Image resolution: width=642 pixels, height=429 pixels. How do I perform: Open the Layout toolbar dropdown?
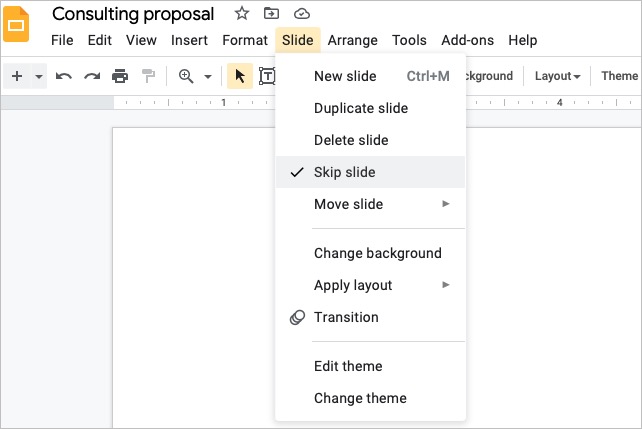[557, 76]
